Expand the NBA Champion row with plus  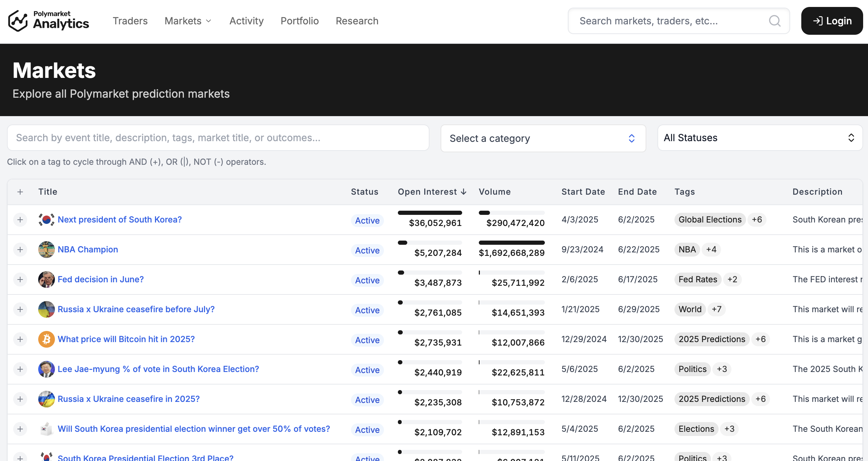point(20,250)
